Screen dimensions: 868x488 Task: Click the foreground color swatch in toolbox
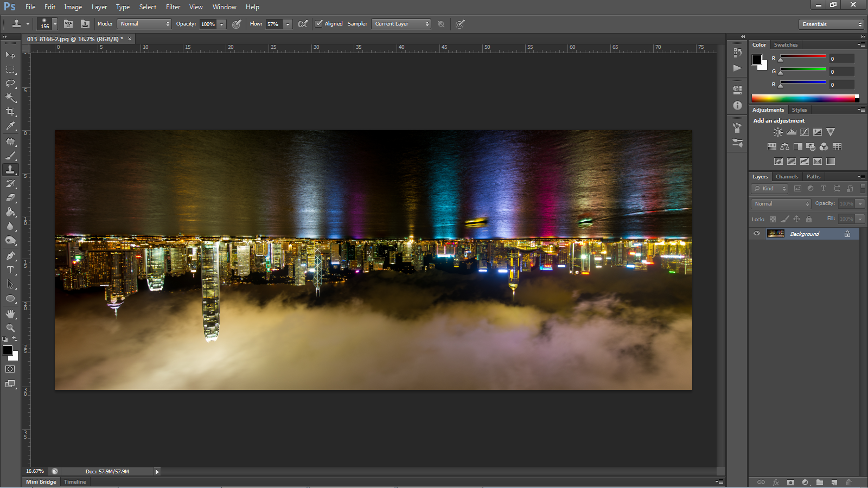pos(8,350)
